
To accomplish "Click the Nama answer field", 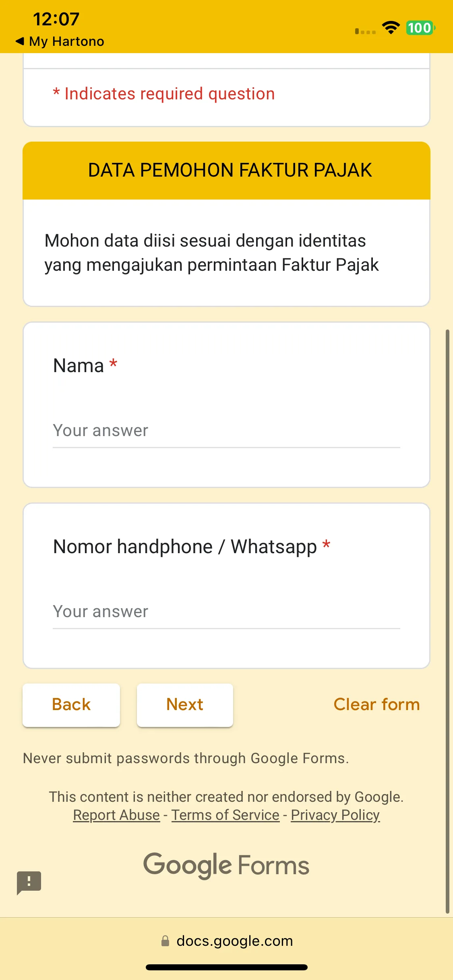I will 226,431.
